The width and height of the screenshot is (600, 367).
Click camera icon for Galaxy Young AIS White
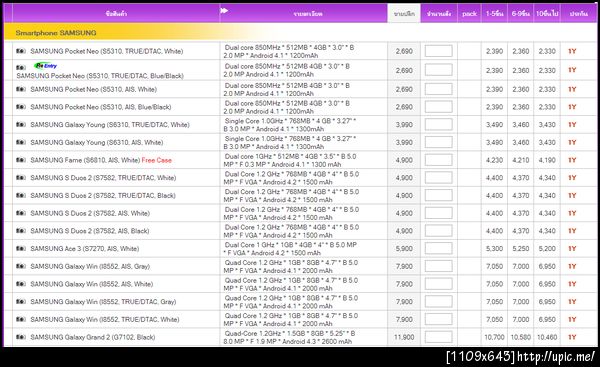(x=21, y=142)
